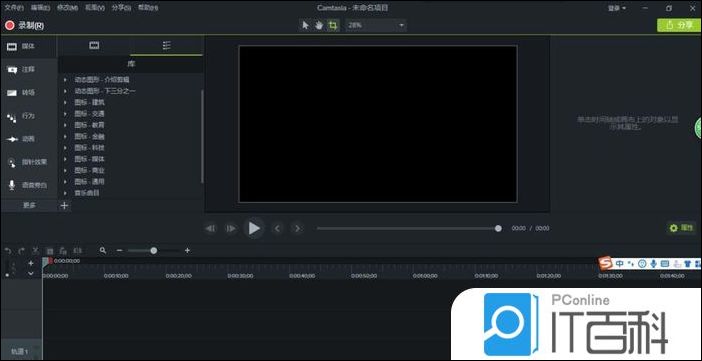
Task: Expand the 图标 - 交通 folder
Action: (x=65, y=114)
